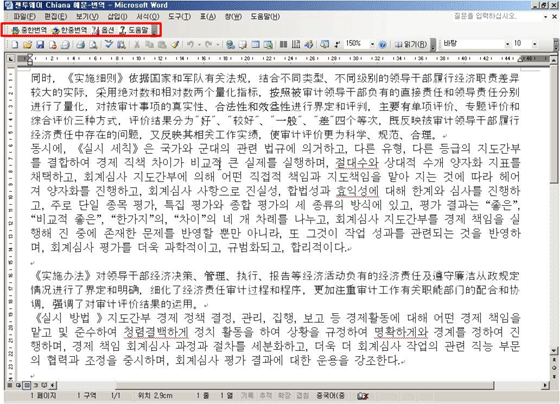The height and width of the screenshot is (404, 560).
Task: Open the 서식(O) menu
Action: click(x=148, y=16)
